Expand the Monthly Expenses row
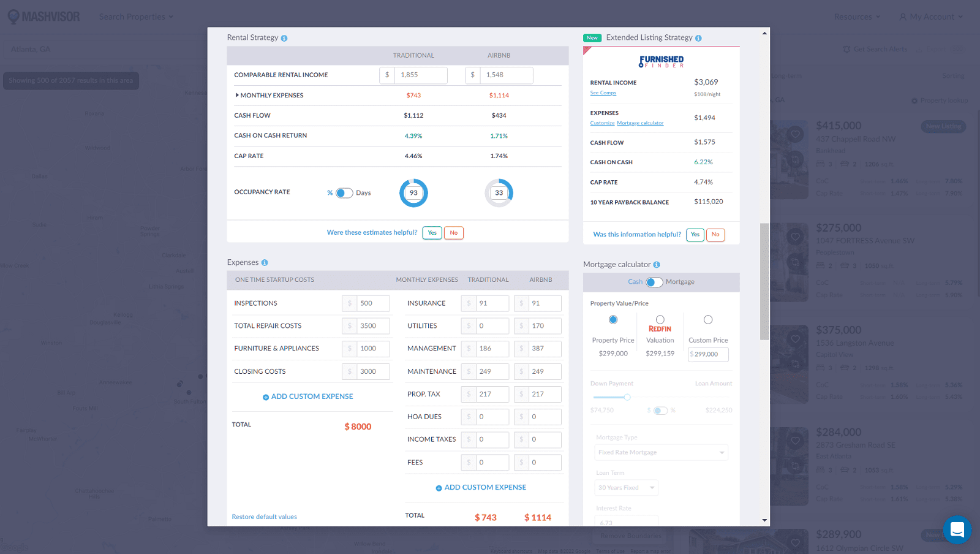980x554 pixels. [237, 96]
